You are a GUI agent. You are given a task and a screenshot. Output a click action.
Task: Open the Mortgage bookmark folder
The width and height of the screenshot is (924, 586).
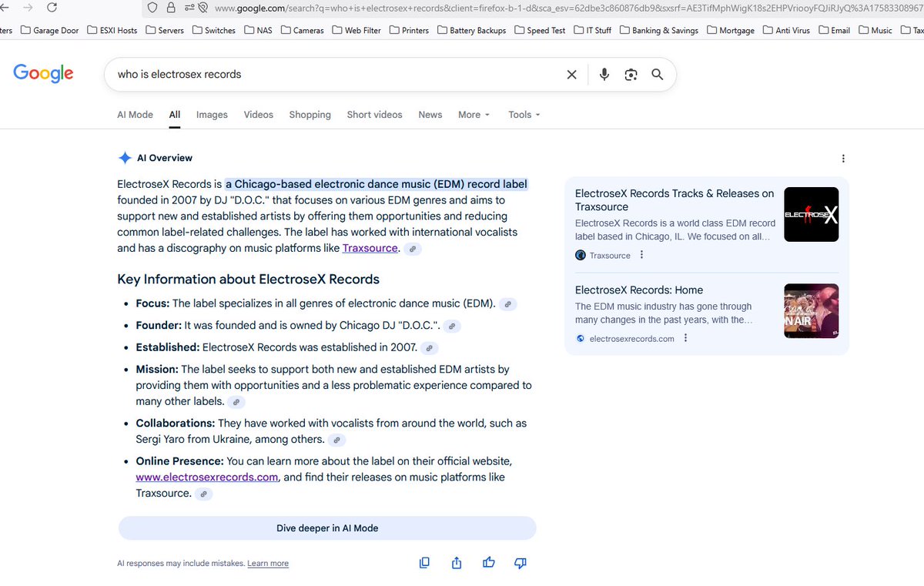(x=731, y=30)
